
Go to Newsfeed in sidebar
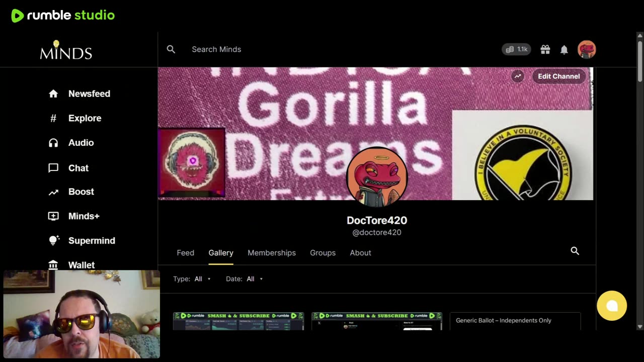pos(89,94)
